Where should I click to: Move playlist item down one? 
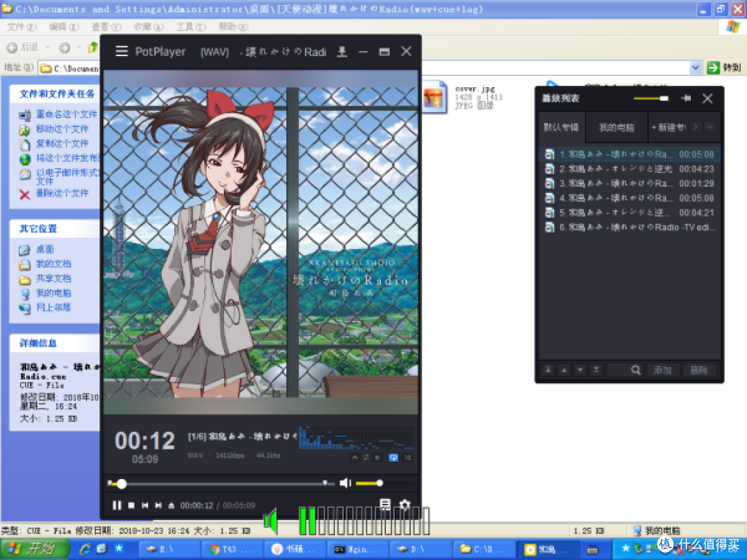pyautogui.click(x=580, y=369)
